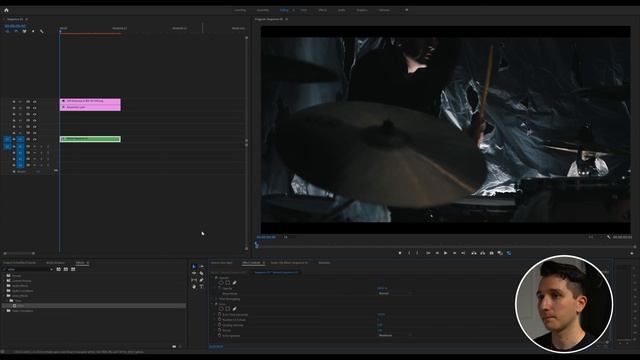Select the Hand tool
Viewport: 640px width, 360px height.
point(194,287)
